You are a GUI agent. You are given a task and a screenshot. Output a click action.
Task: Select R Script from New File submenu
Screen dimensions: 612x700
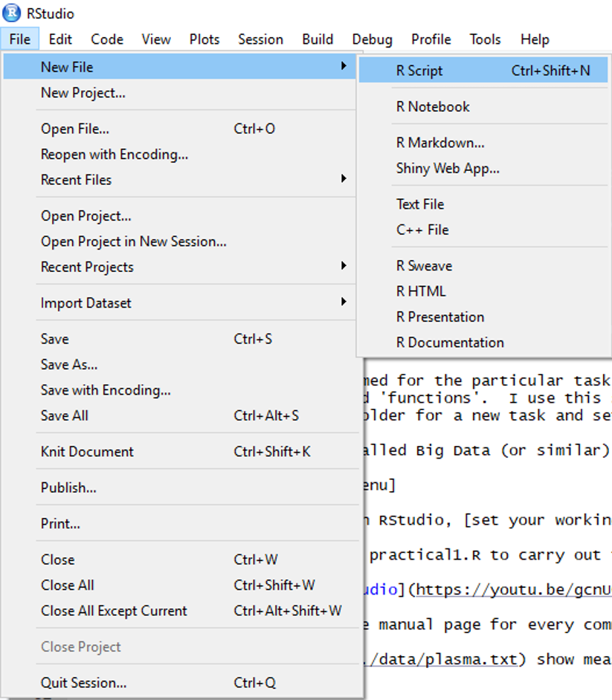tap(419, 71)
